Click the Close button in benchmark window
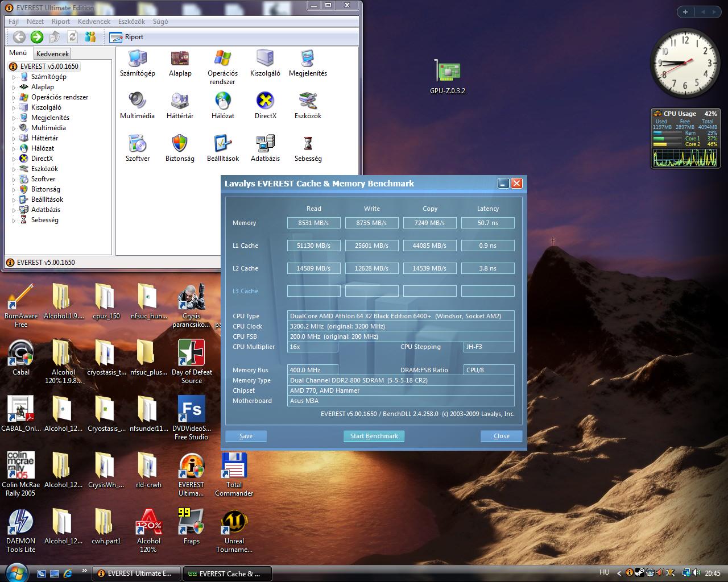The image size is (728, 582). coord(502,436)
